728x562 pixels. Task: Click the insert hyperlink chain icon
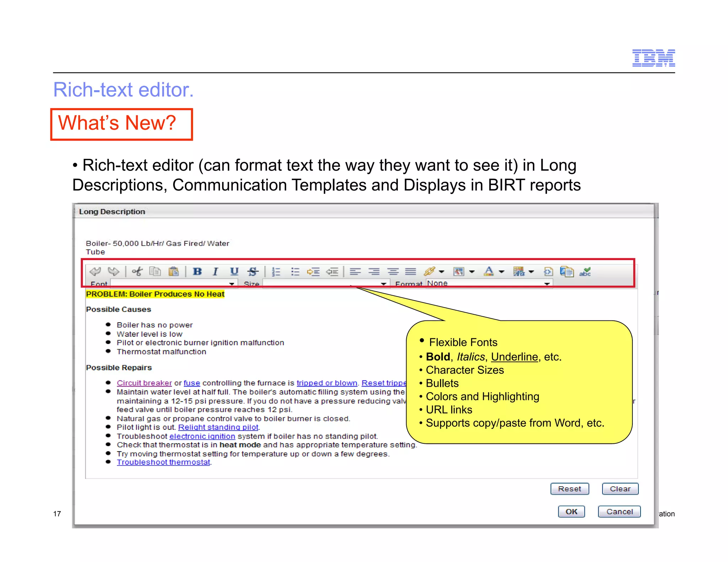click(x=429, y=272)
